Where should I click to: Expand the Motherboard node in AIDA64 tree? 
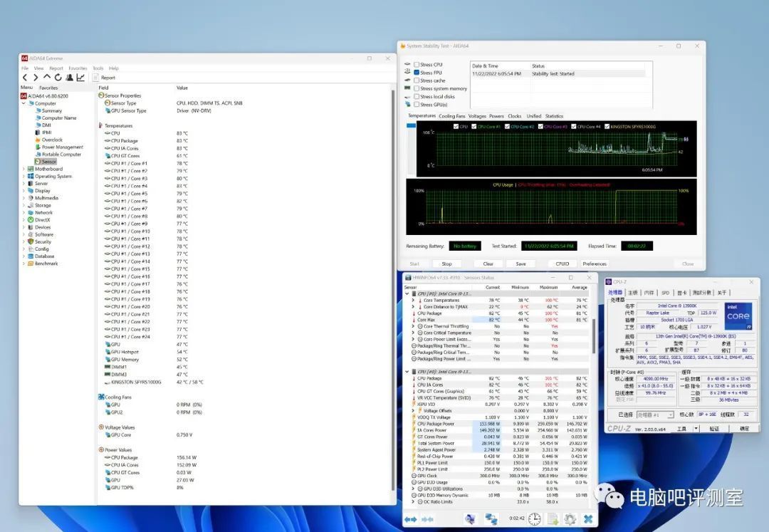tap(23, 169)
